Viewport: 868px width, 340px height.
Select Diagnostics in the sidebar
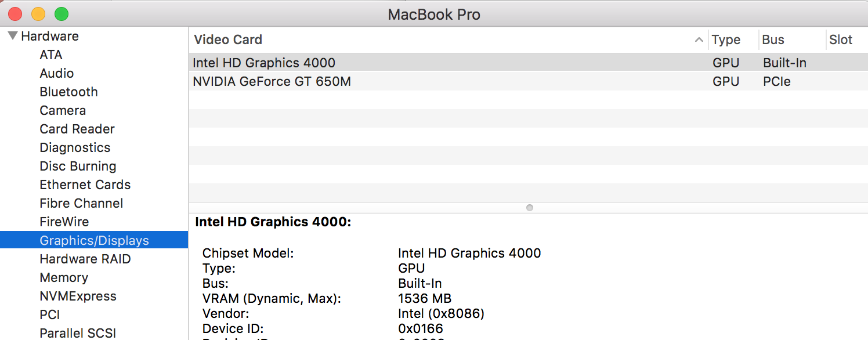75,147
